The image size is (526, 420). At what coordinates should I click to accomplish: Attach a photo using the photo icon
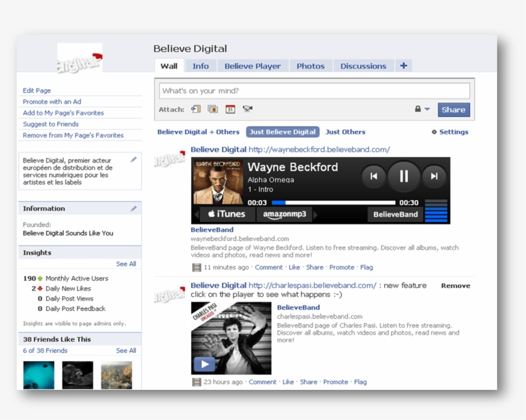(x=213, y=109)
